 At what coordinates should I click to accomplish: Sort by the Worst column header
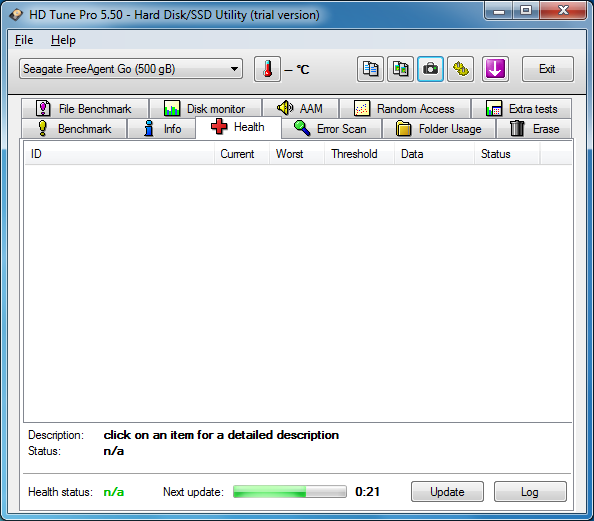(297, 154)
